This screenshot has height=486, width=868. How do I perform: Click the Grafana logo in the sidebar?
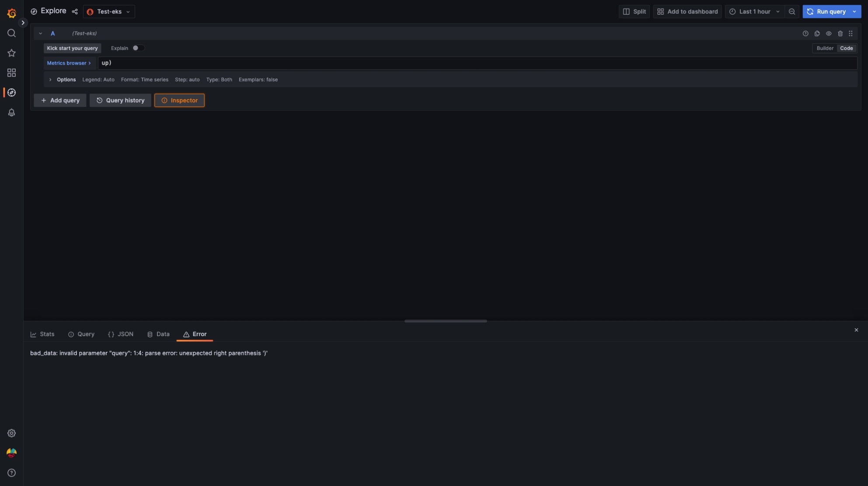11,13
